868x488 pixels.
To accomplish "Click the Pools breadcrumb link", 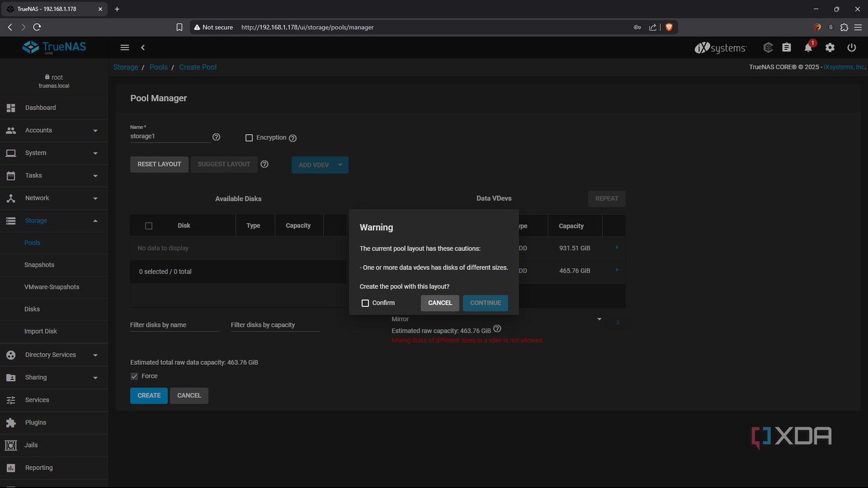I will [x=159, y=67].
